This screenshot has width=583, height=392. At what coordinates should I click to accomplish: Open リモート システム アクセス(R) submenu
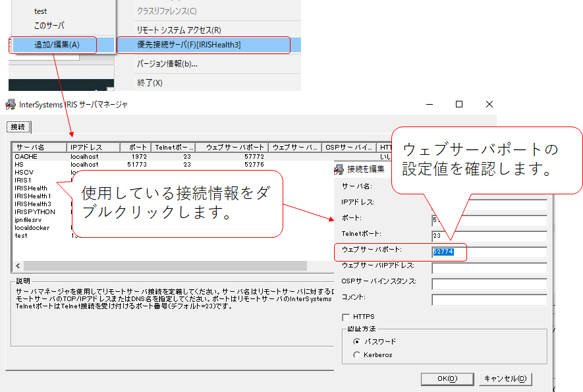point(179,30)
